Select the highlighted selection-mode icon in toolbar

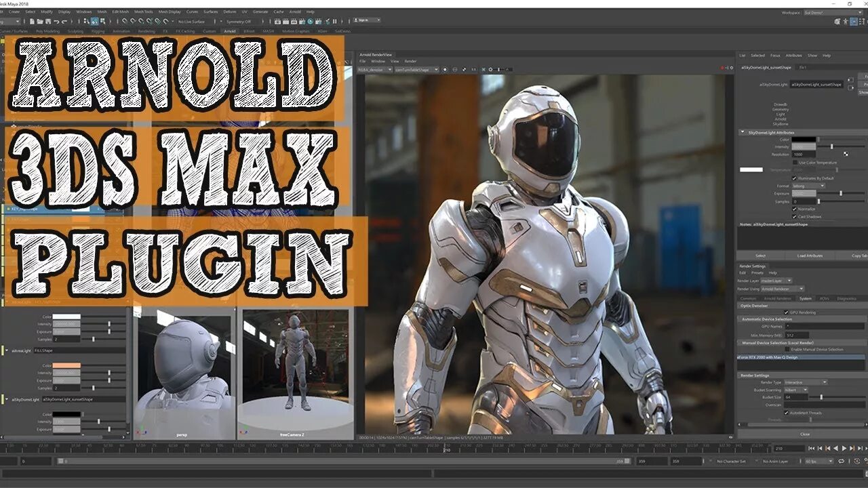tap(94, 21)
